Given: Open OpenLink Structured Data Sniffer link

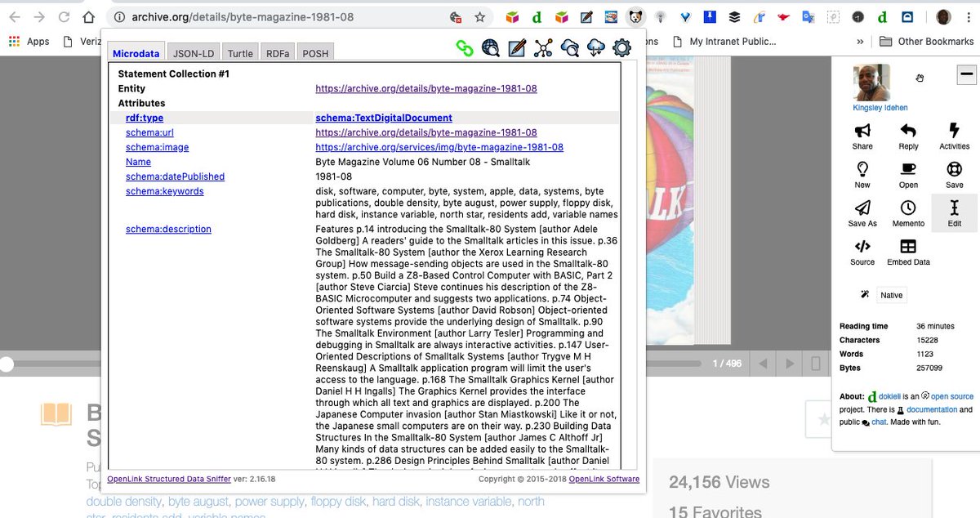Looking at the screenshot, I should [169, 479].
